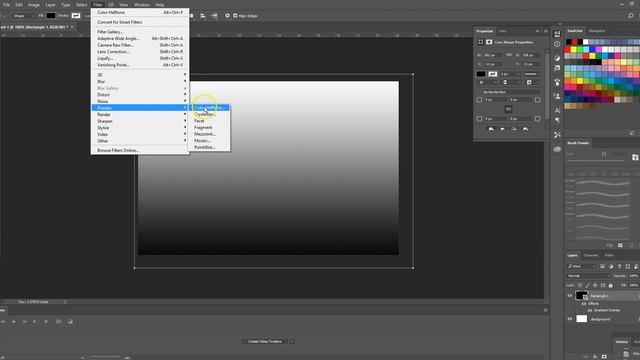
Task: Switch to the Navigator tab
Action: [597, 31]
